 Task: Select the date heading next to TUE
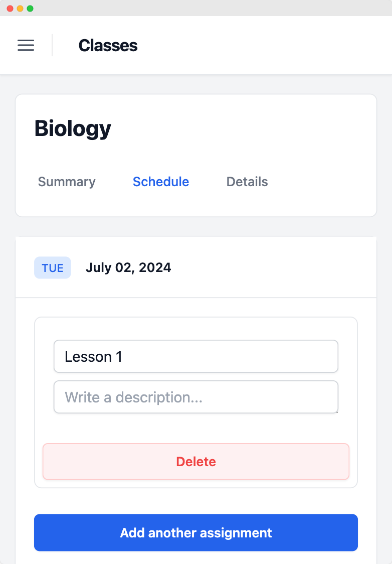128,267
